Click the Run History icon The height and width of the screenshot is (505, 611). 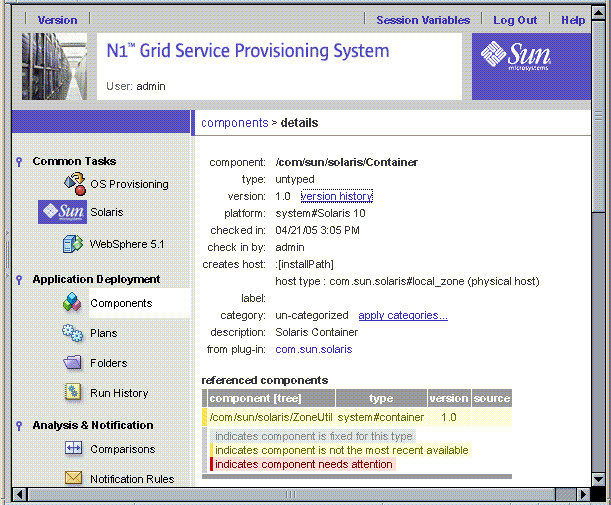73,392
